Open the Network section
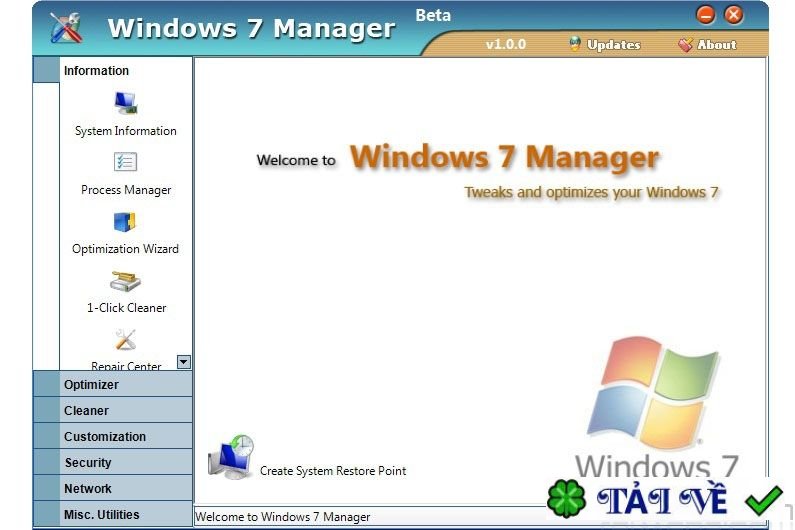 click(113, 488)
